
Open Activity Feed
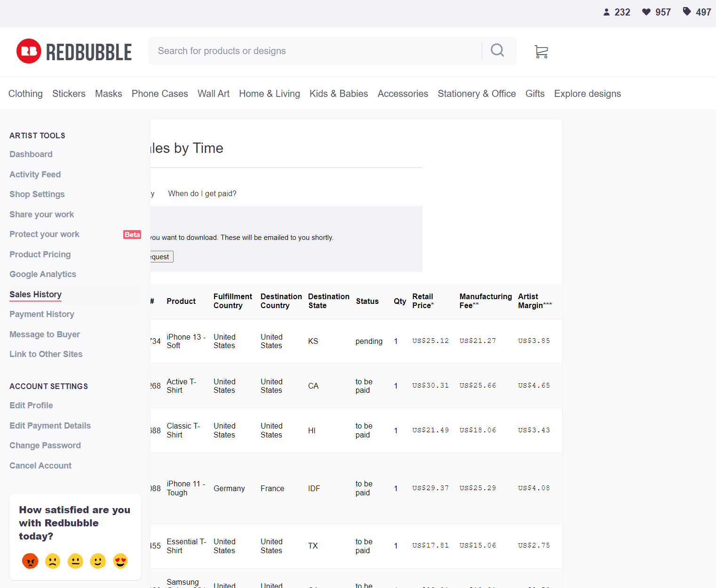click(x=35, y=175)
